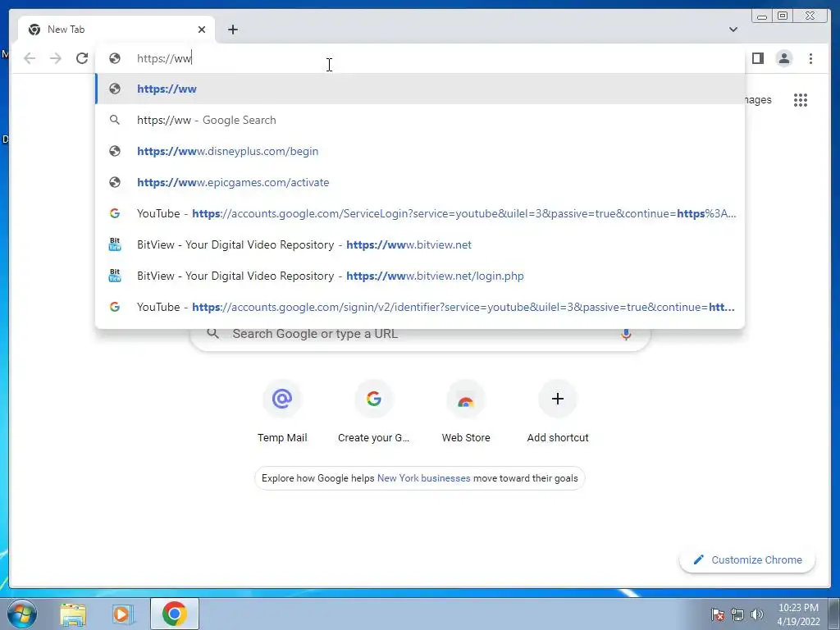Viewport: 840px width, 630px height.
Task: Follow the New York businesses link
Action: [424, 478]
